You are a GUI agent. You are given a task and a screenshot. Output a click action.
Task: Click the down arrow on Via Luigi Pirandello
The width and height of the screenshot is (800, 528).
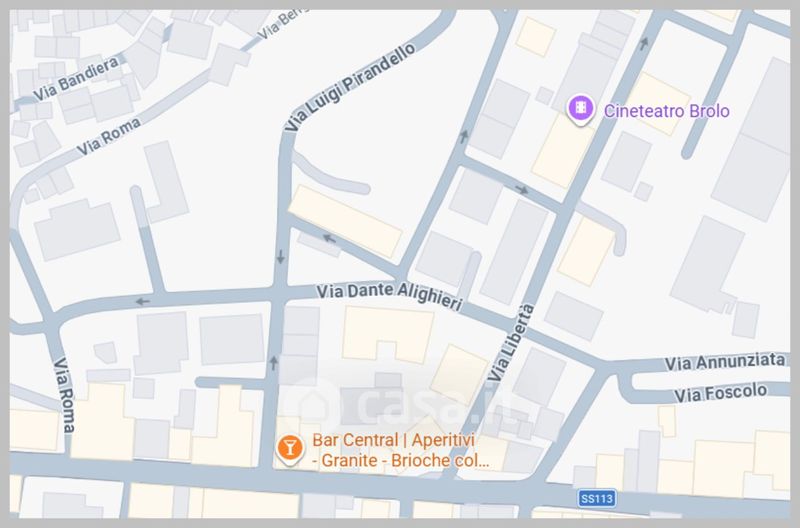281,257
